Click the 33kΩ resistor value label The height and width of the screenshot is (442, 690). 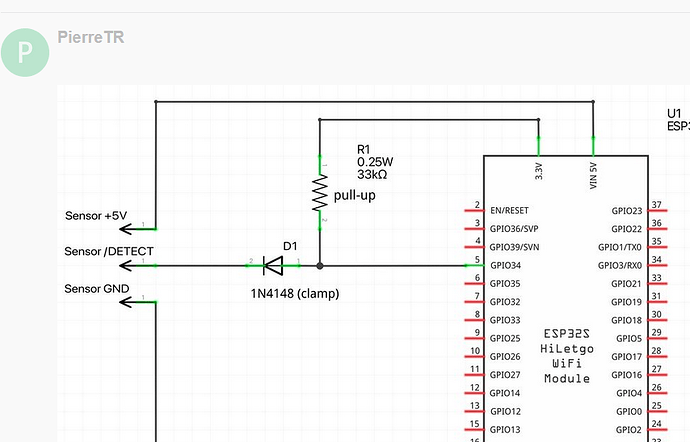[x=372, y=175]
